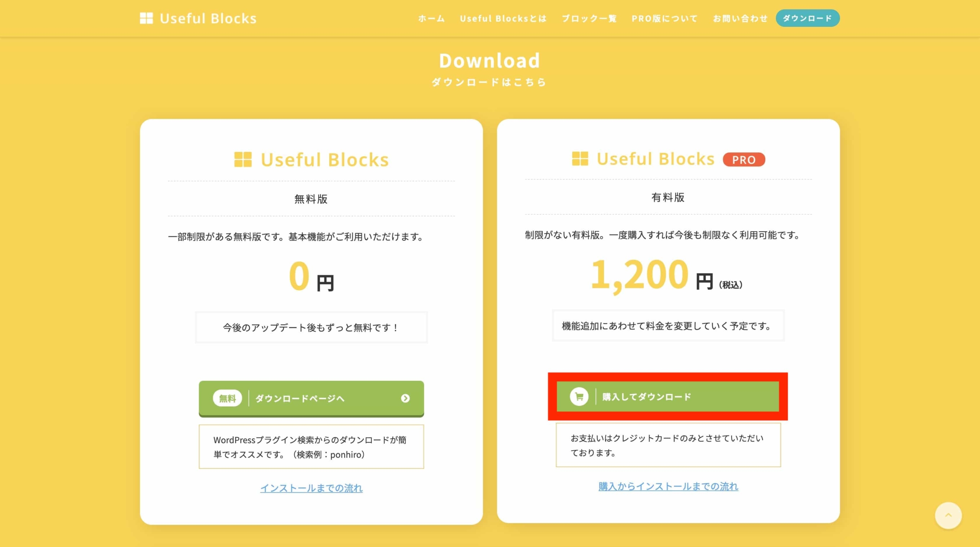Click the green ダウンロードページへ button
980x547 pixels.
coord(311,398)
